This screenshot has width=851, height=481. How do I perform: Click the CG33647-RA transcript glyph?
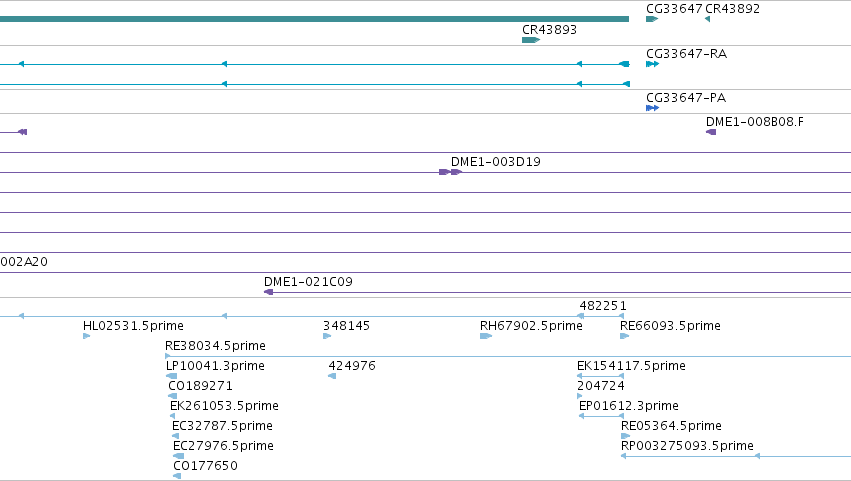(652, 64)
